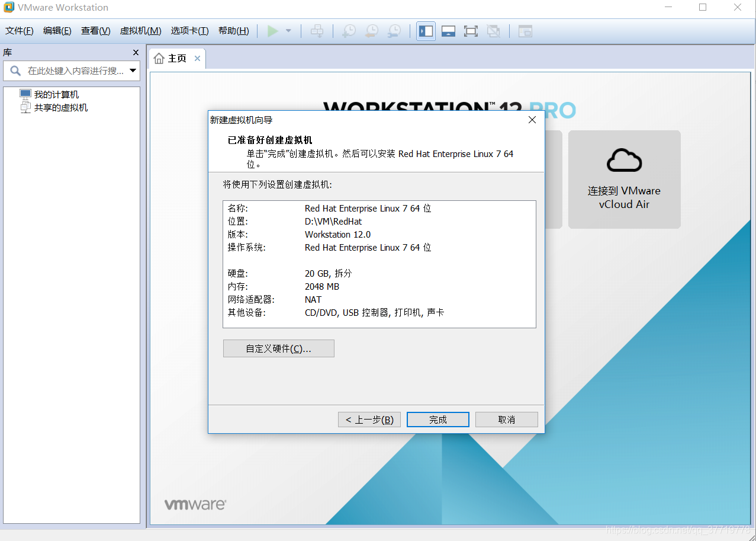Open the 虚拟机(M) menu

(141, 31)
